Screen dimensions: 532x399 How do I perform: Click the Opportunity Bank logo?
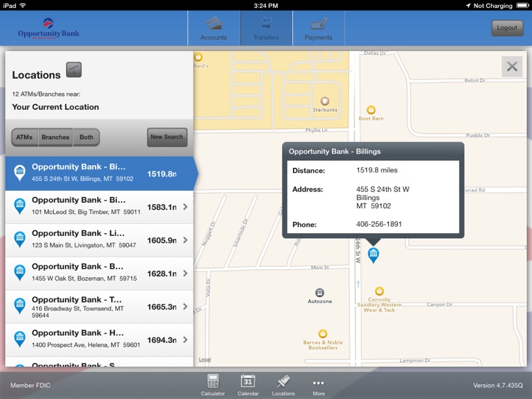[48, 29]
